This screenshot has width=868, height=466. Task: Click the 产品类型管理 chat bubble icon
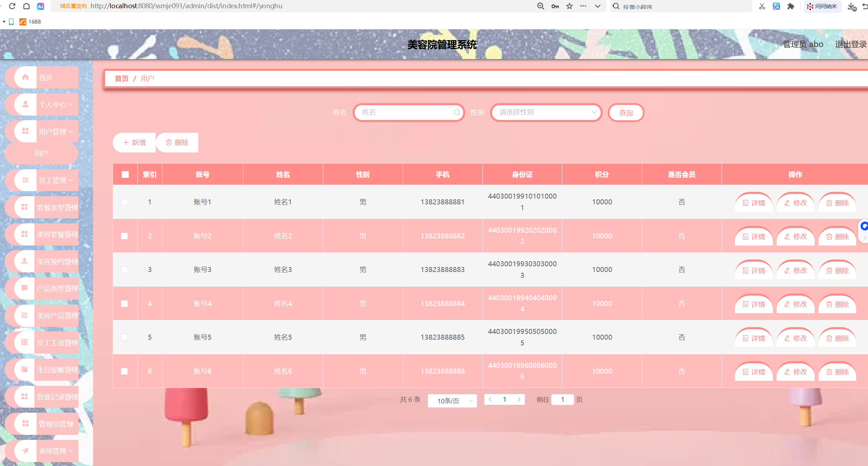[25, 288]
